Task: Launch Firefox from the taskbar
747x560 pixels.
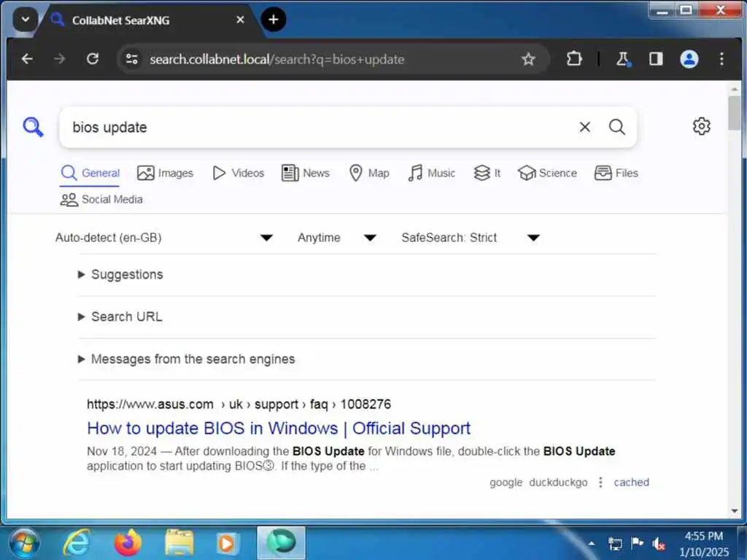Action: [128, 542]
